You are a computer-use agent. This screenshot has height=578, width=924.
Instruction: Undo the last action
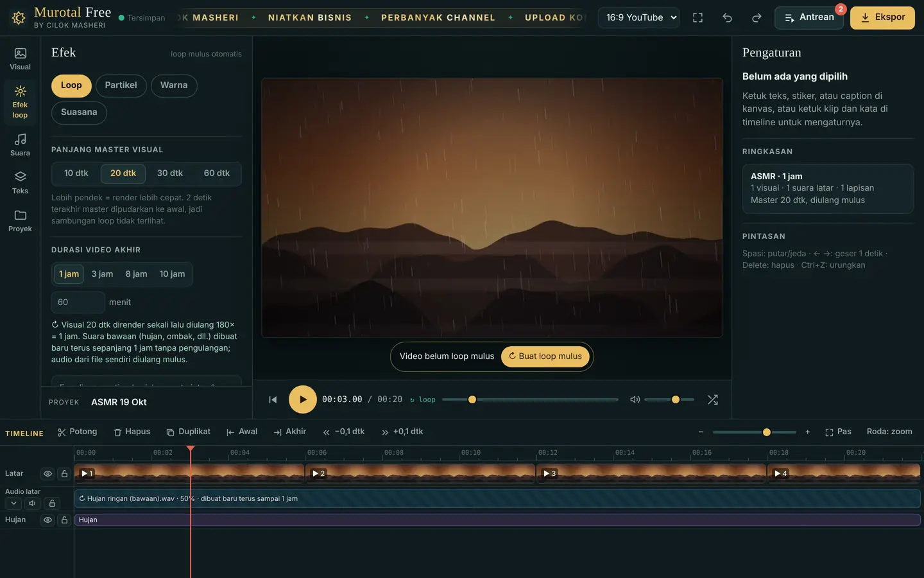(x=727, y=18)
